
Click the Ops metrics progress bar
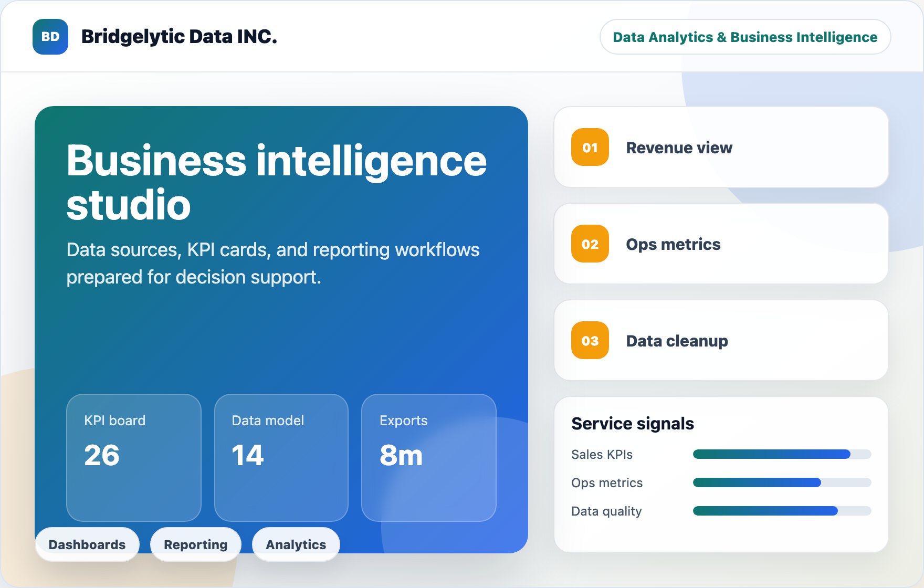(x=782, y=482)
